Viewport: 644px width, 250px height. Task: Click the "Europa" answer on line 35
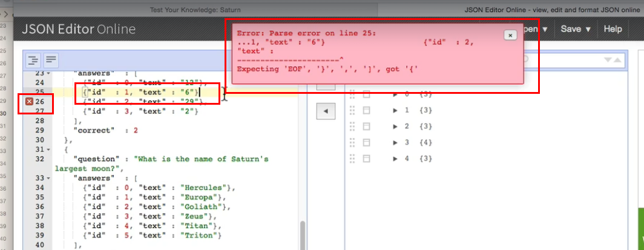click(200, 197)
